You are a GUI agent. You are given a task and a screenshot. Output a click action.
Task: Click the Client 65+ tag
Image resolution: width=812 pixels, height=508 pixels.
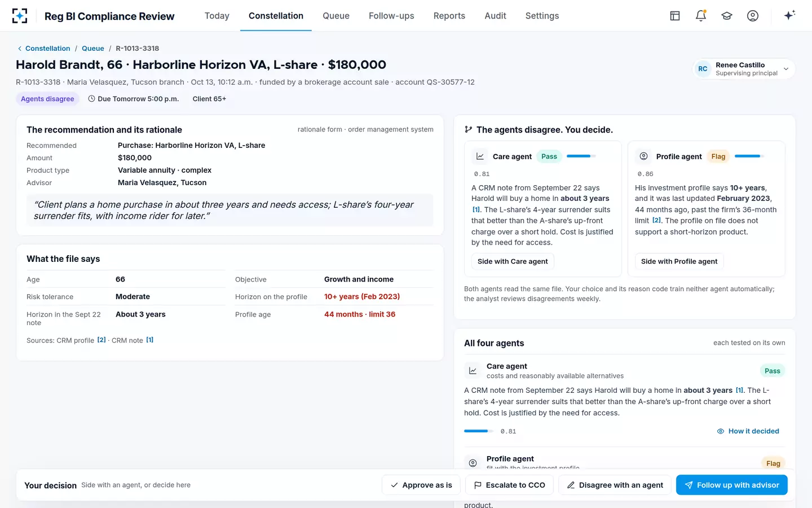pyautogui.click(x=209, y=99)
